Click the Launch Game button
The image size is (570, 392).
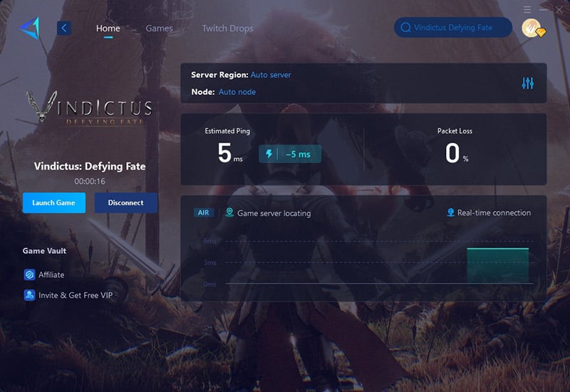click(54, 202)
